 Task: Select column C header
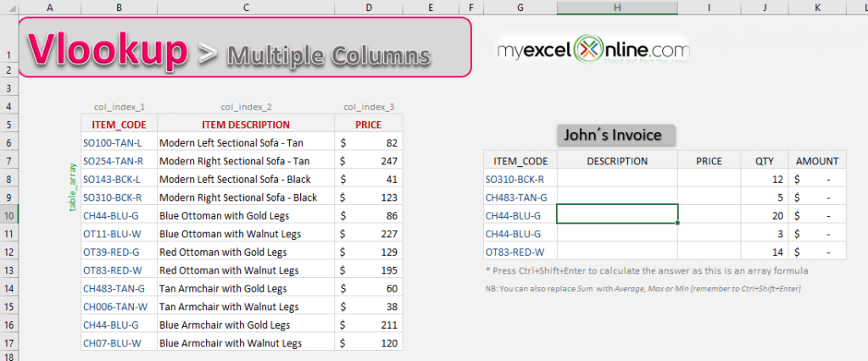point(246,8)
